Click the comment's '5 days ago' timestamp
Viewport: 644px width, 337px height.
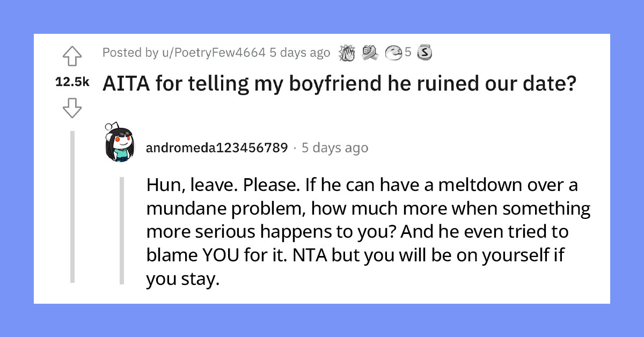(334, 148)
